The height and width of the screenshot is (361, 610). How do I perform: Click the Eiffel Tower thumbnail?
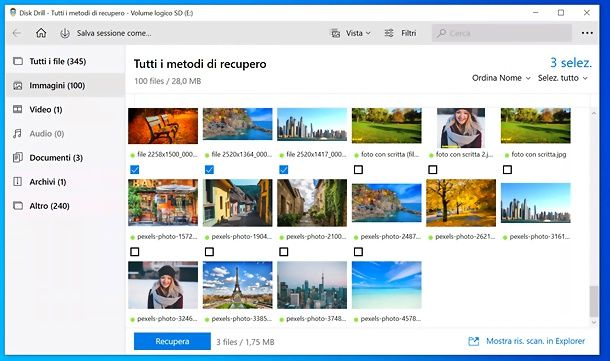238,285
